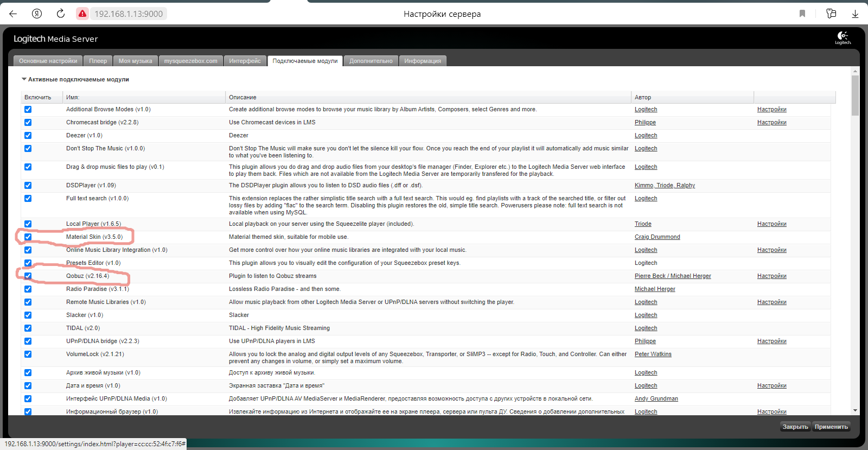Bookmark this page with the bookmark icon
868x450 pixels.
pyautogui.click(x=802, y=14)
